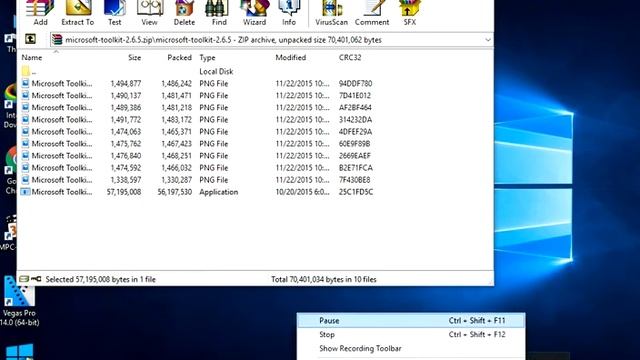Launch the Wizard tool
The width and height of the screenshot is (640, 360).
254,13
